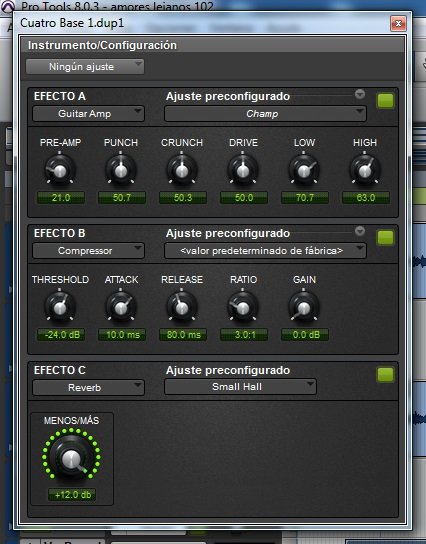
Task: Select the attack value 10.0 ms
Action: click(122, 335)
